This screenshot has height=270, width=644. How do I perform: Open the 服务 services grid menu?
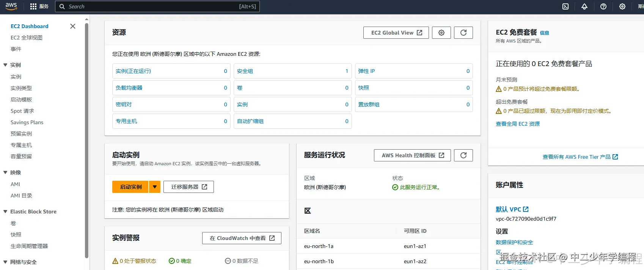[39, 6]
